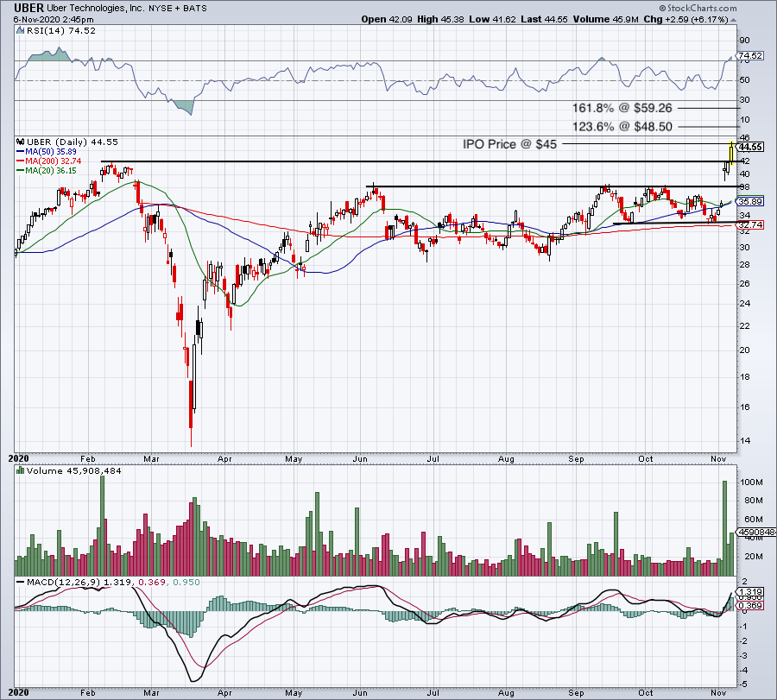The width and height of the screenshot is (777, 700).
Task: Click the IPO Price @ $45 annotation
Action: (510, 144)
